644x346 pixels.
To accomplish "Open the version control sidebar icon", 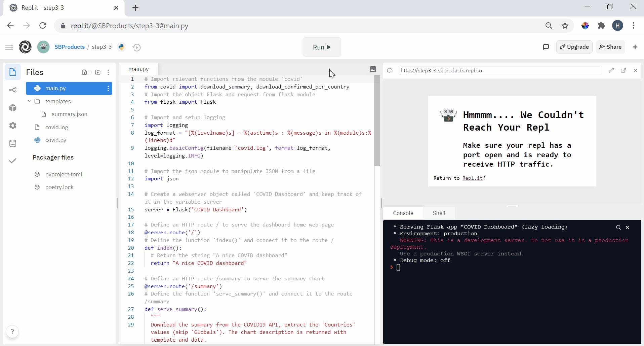I will point(13,90).
